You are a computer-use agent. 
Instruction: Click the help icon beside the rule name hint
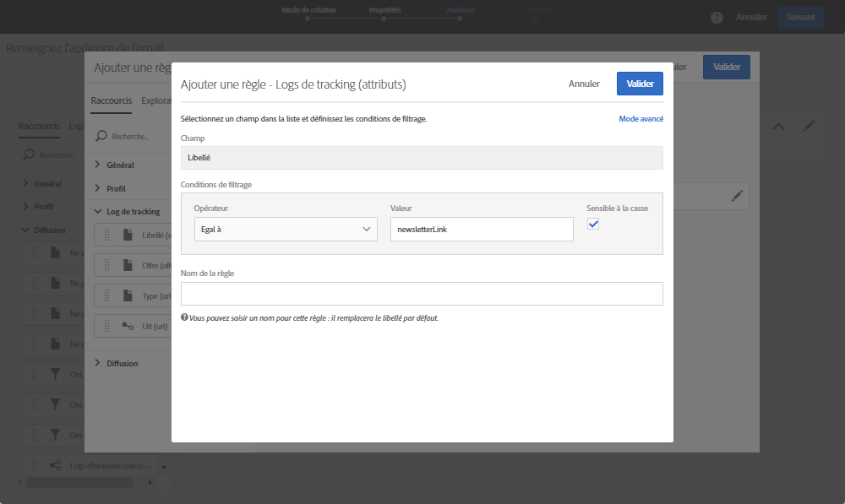(x=184, y=318)
